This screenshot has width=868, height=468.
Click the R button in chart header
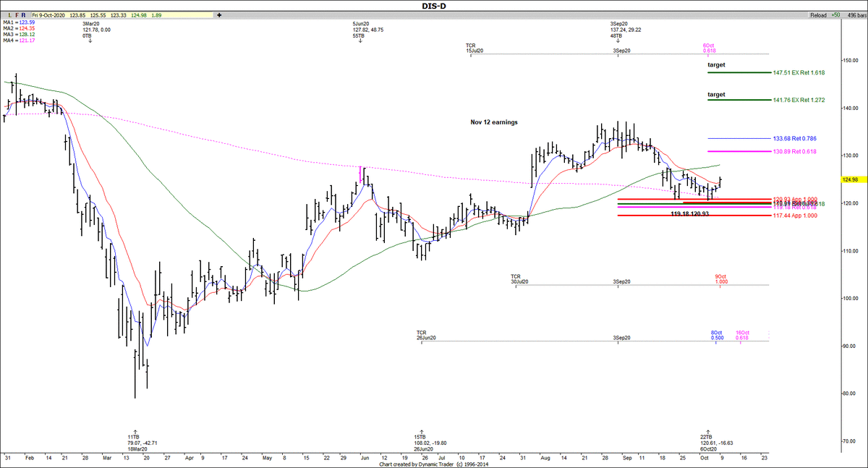[23, 14]
